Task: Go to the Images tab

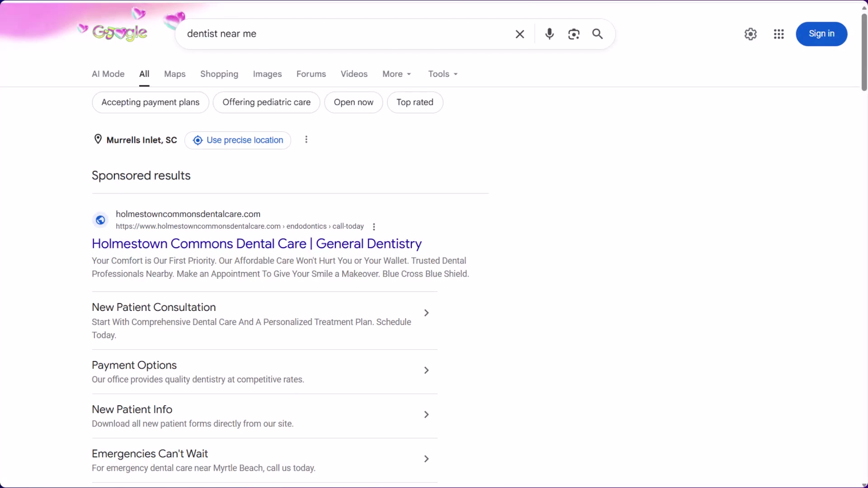Action: pyautogui.click(x=267, y=74)
